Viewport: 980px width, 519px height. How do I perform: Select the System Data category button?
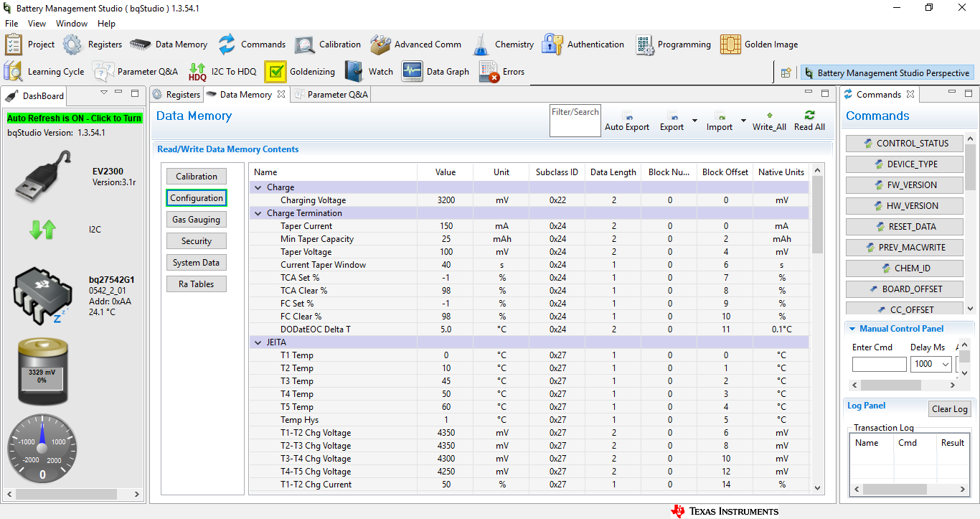197,263
